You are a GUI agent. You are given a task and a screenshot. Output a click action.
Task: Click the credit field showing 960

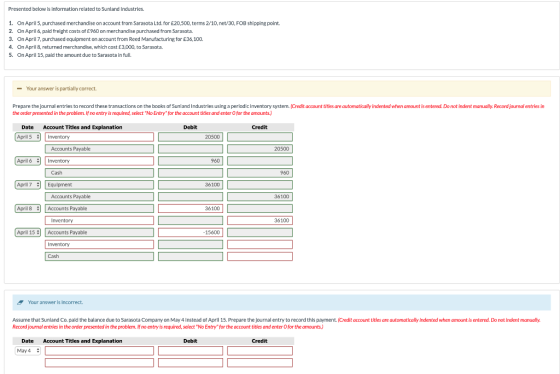coord(260,173)
